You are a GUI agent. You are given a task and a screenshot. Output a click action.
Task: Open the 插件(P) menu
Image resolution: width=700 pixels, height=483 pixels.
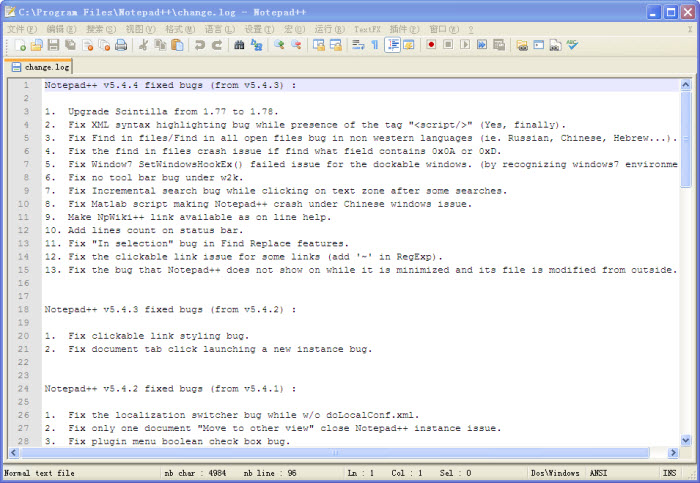point(404,29)
